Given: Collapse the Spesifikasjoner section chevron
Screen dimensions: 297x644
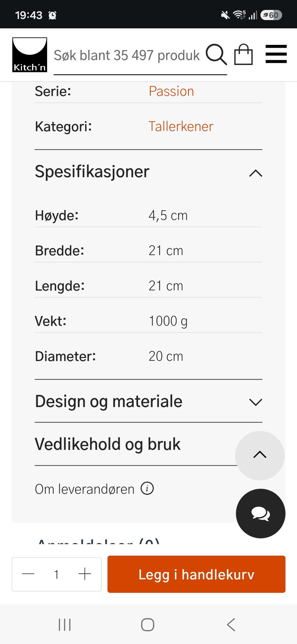Looking at the screenshot, I should [x=256, y=173].
